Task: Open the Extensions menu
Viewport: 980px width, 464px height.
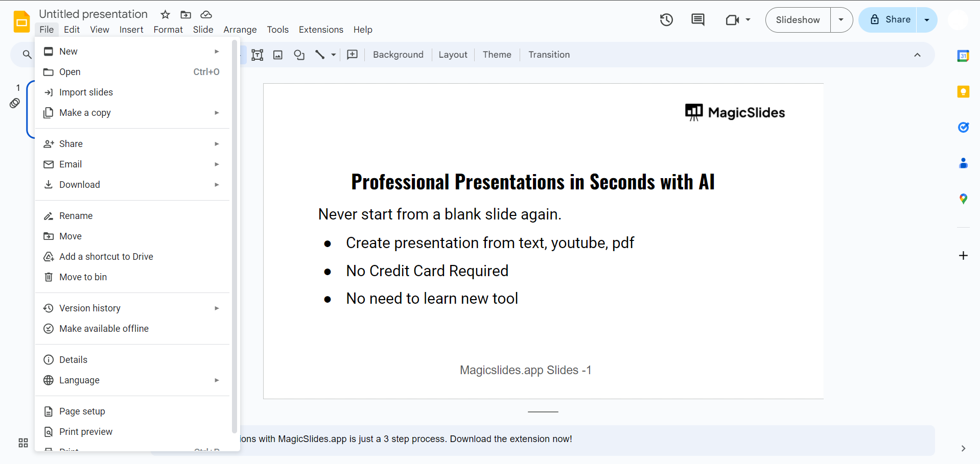Action: point(321,30)
